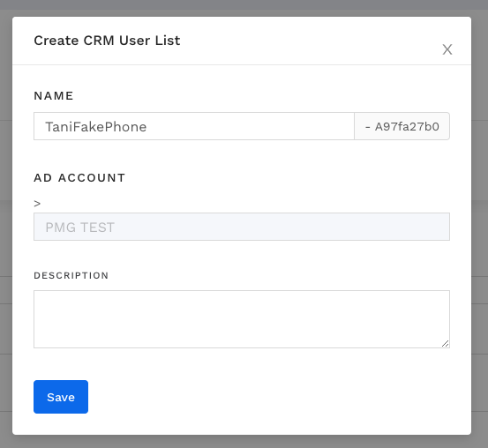Screen dimensions: 488x448
Task: Click the dash before A97fa27b0
Action: (368, 127)
